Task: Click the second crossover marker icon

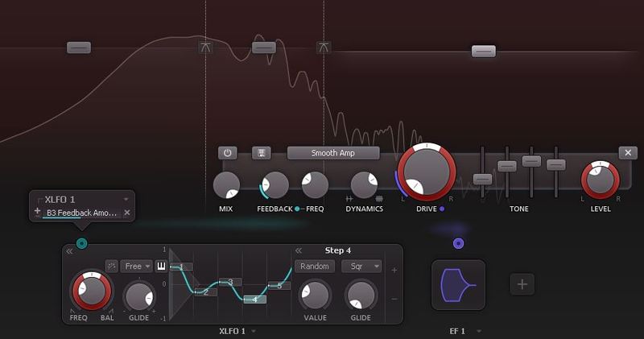Action: (324, 48)
